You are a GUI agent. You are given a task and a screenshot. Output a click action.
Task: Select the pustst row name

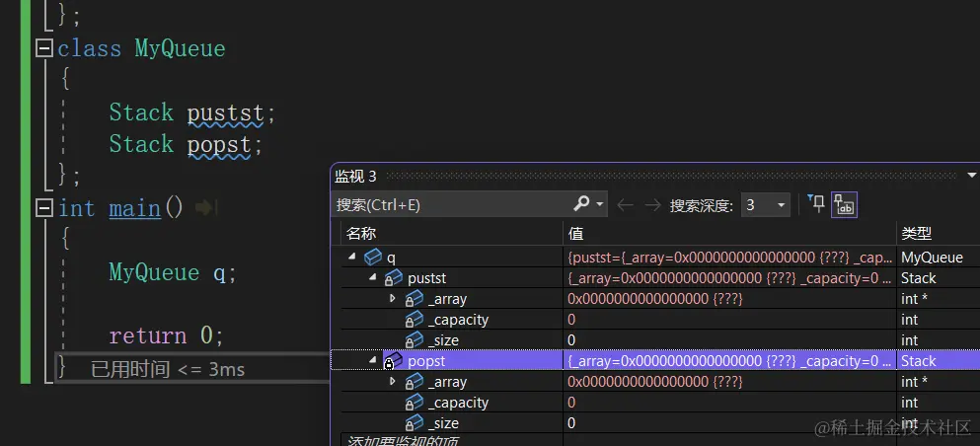tap(427, 278)
